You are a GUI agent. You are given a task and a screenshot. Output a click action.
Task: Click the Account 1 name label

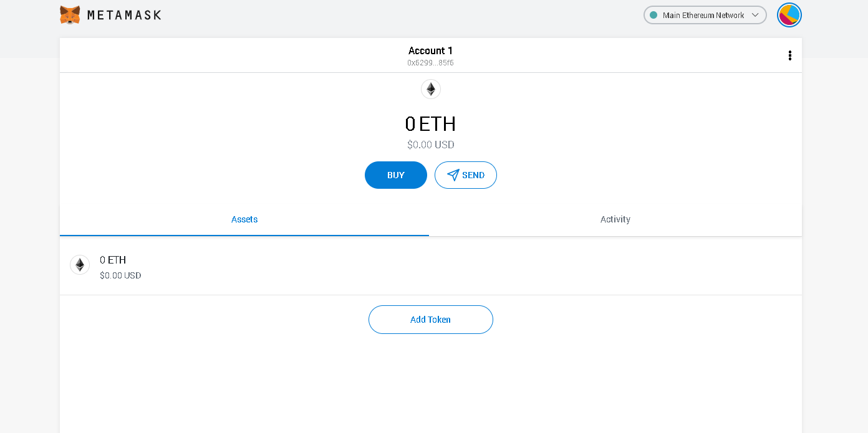pyautogui.click(x=430, y=50)
